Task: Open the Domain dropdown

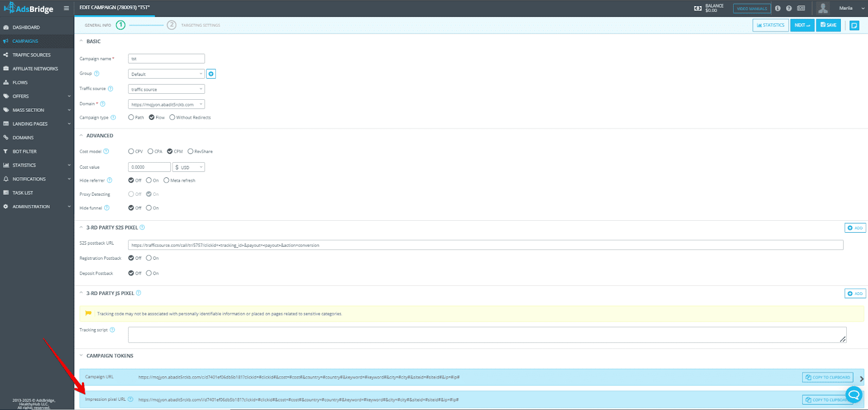Action: (x=167, y=104)
